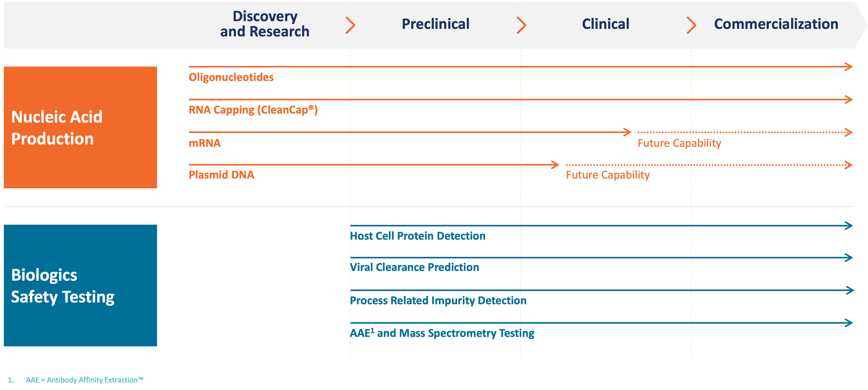Click the solid arrowhead ending Plasmid DNA line
Screen dimensions: 868x390
pos(555,165)
